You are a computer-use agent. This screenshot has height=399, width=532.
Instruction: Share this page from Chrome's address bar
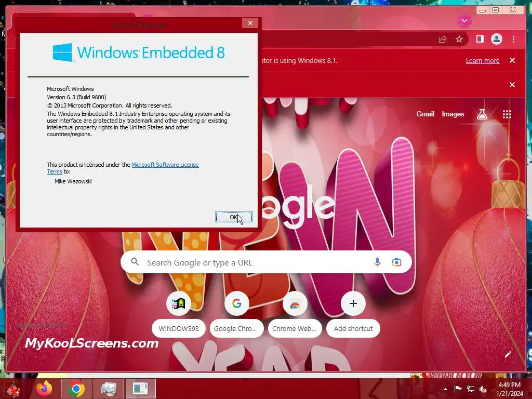click(443, 39)
